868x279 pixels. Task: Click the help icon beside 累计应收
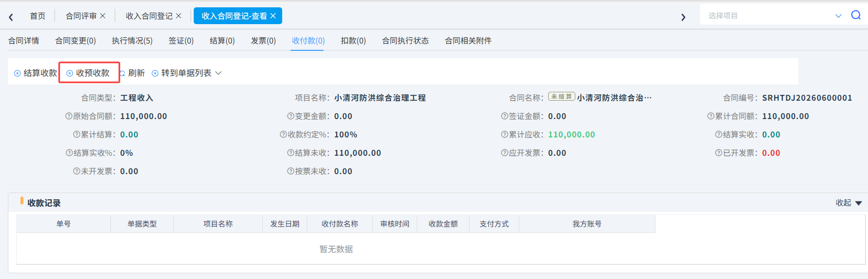(x=505, y=134)
